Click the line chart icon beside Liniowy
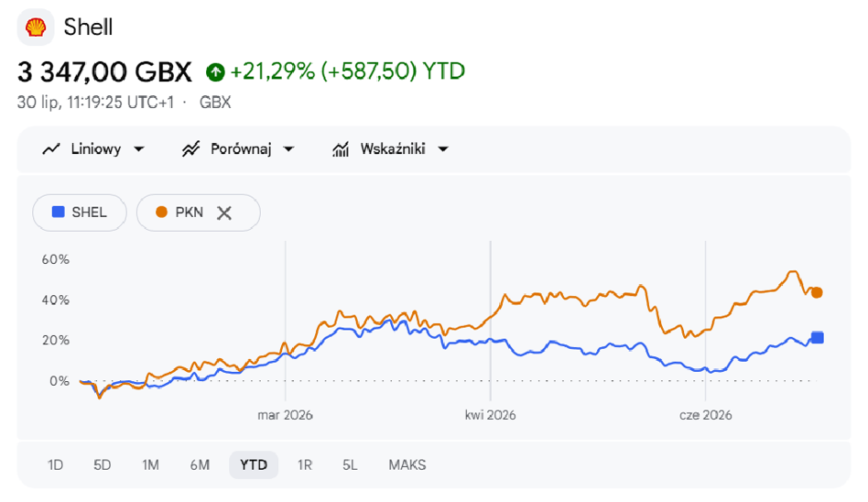868x502 pixels. pyautogui.click(x=51, y=149)
